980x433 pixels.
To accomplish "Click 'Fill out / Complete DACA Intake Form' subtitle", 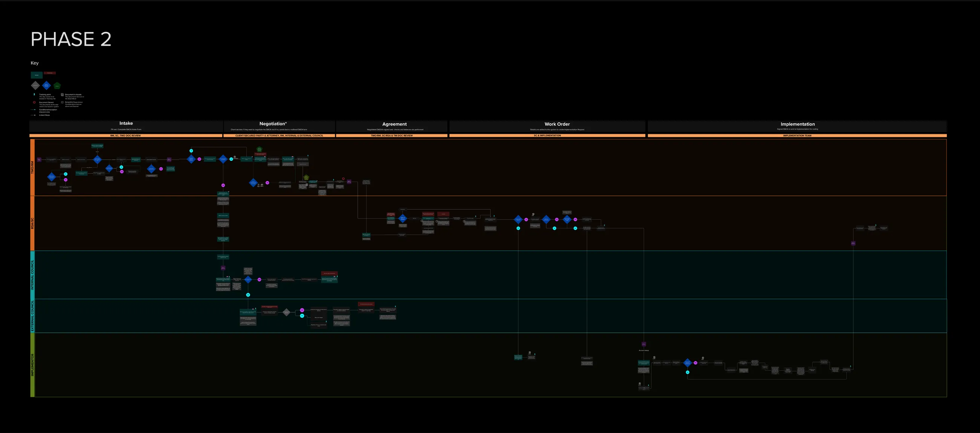I will 126,129.
